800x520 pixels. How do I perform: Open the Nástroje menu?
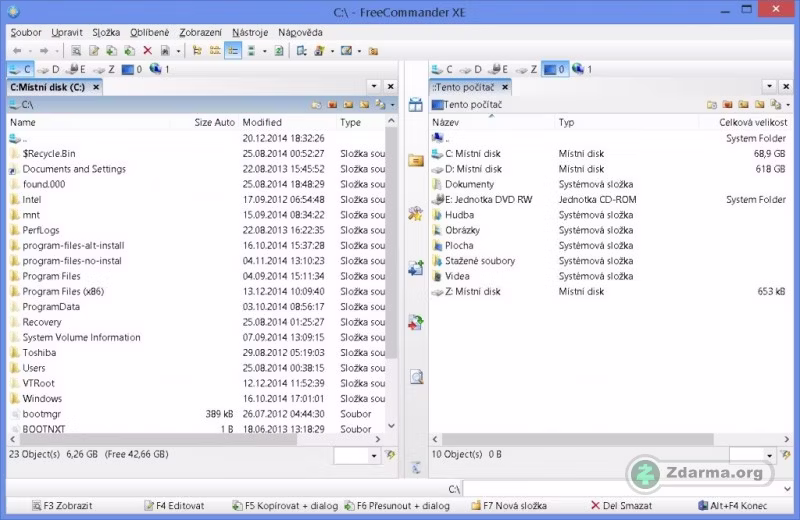click(x=250, y=32)
